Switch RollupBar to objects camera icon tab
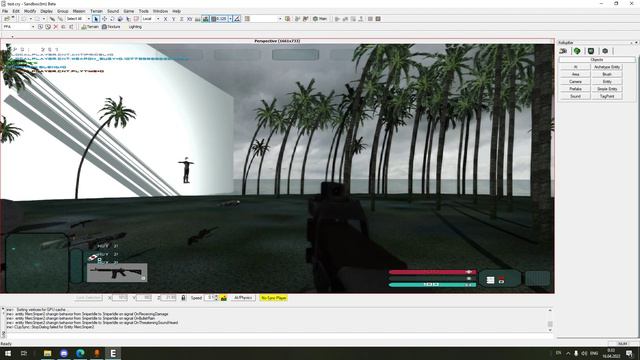 (563, 51)
